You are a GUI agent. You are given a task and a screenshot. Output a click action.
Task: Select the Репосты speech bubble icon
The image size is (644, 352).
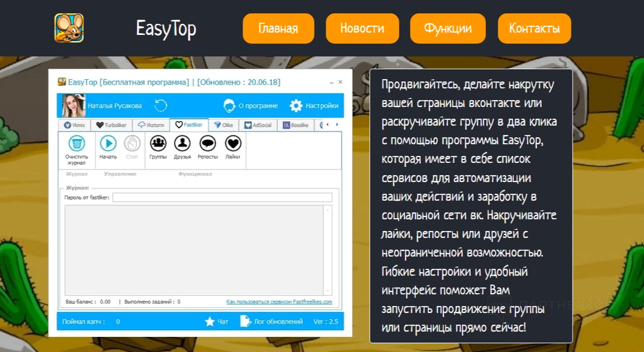point(208,144)
